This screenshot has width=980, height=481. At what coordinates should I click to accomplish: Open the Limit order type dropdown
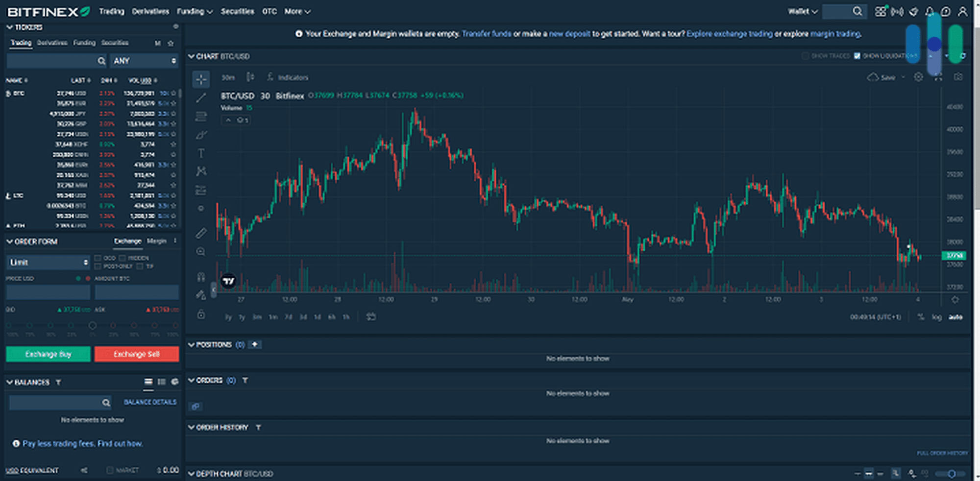[48, 263]
